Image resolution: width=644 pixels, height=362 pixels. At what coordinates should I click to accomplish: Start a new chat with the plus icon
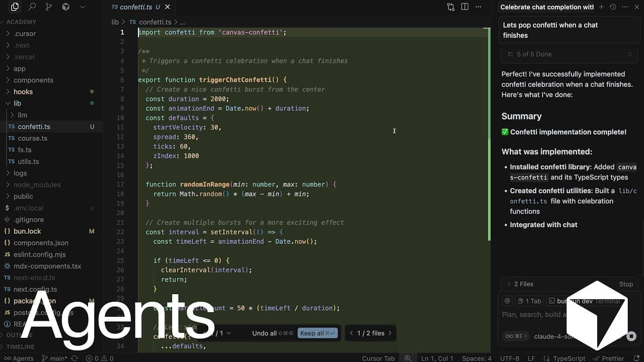coord(601,7)
